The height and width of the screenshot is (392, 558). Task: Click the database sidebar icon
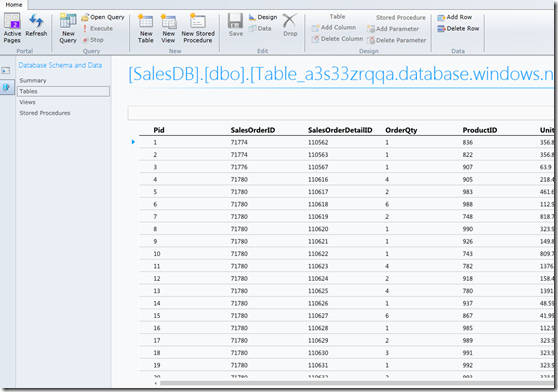click(6, 87)
